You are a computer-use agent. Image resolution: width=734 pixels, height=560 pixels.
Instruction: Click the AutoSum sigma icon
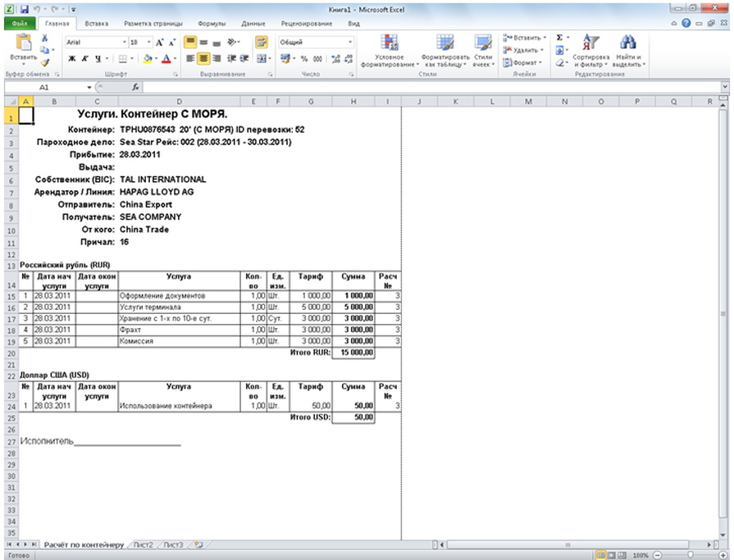click(x=559, y=38)
